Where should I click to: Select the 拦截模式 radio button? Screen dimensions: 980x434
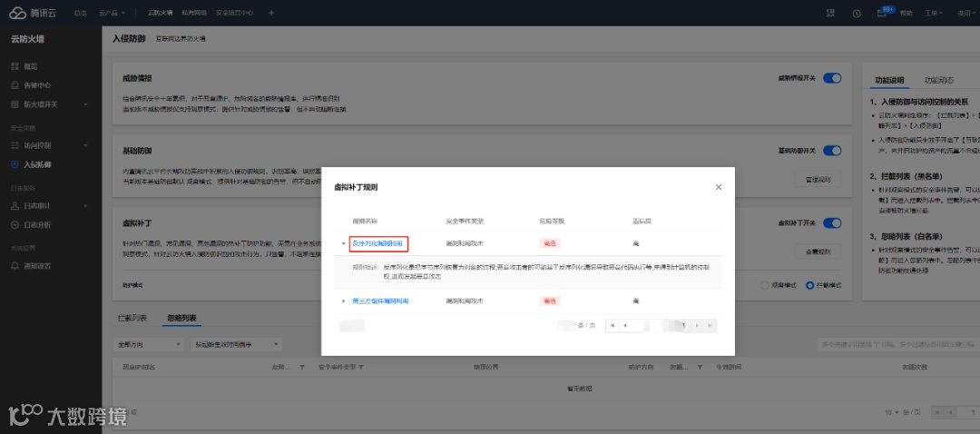pyautogui.click(x=810, y=285)
